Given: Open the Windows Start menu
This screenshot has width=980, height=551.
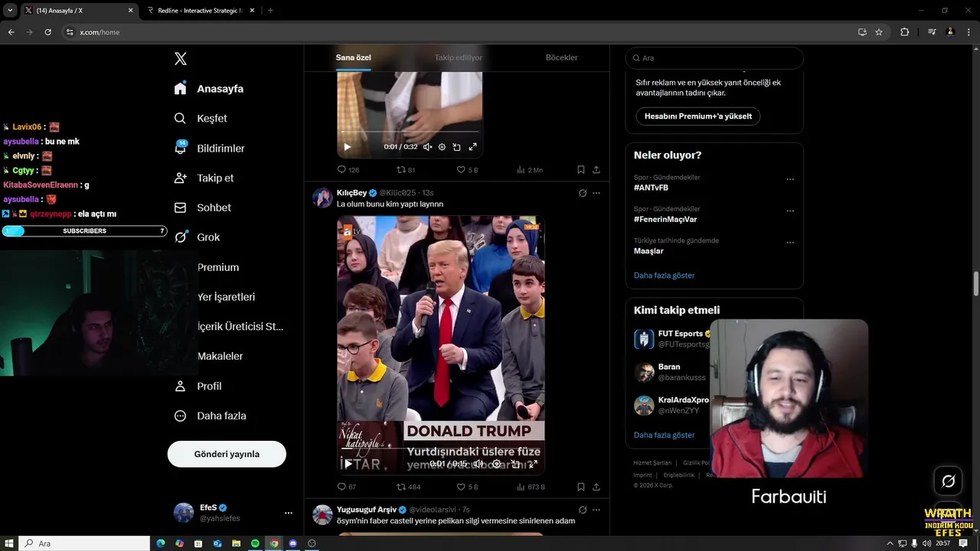Looking at the screenshot, I should point(8,543).
